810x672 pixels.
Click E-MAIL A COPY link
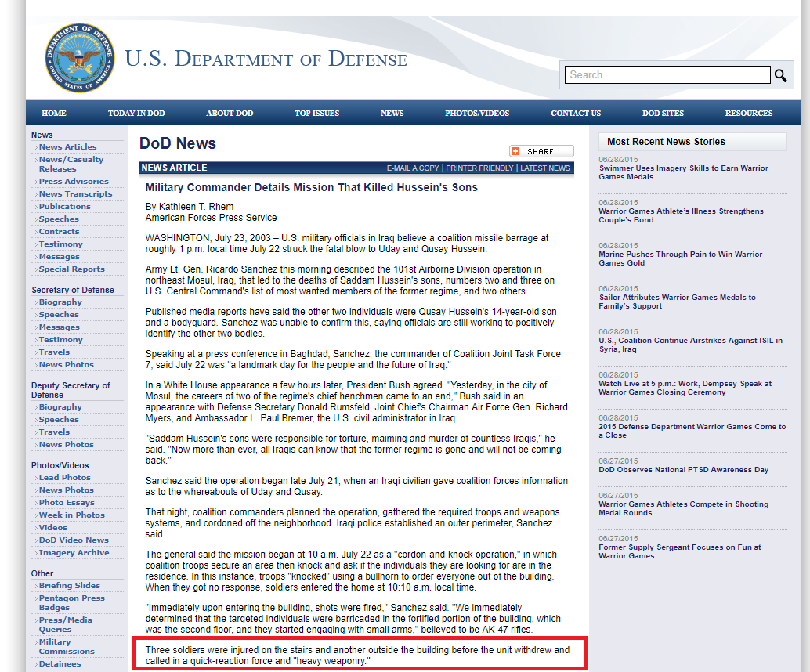click(413, 168)
